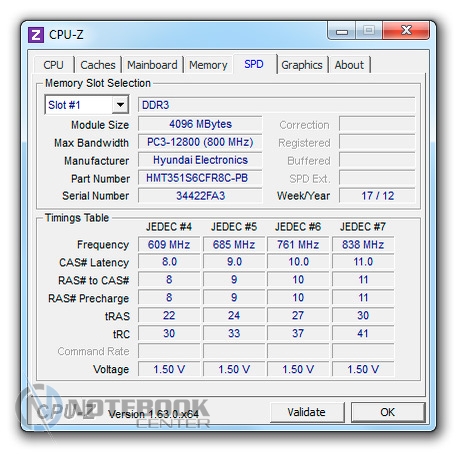Open the memory slot selection combo box

tap(87, 105)
